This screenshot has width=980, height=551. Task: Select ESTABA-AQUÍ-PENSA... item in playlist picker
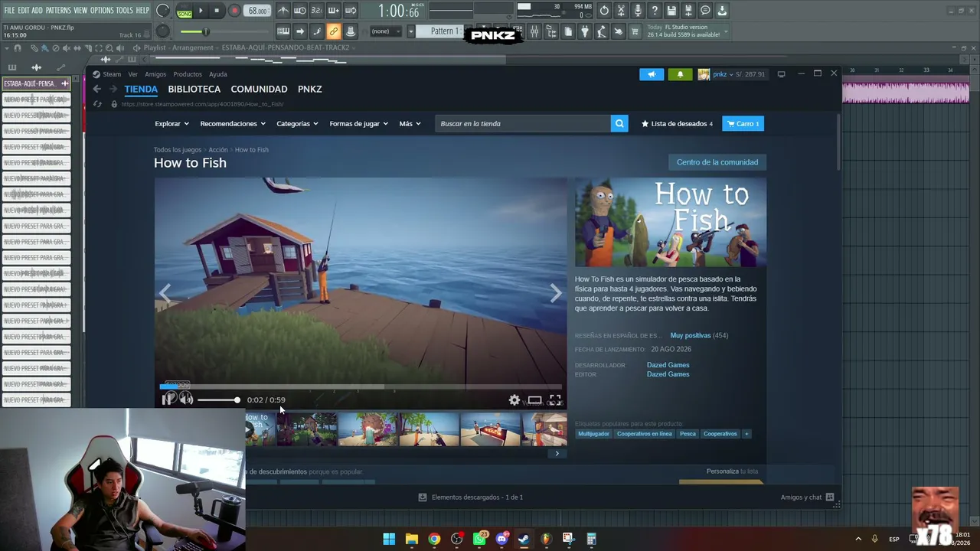click(36, 83)
